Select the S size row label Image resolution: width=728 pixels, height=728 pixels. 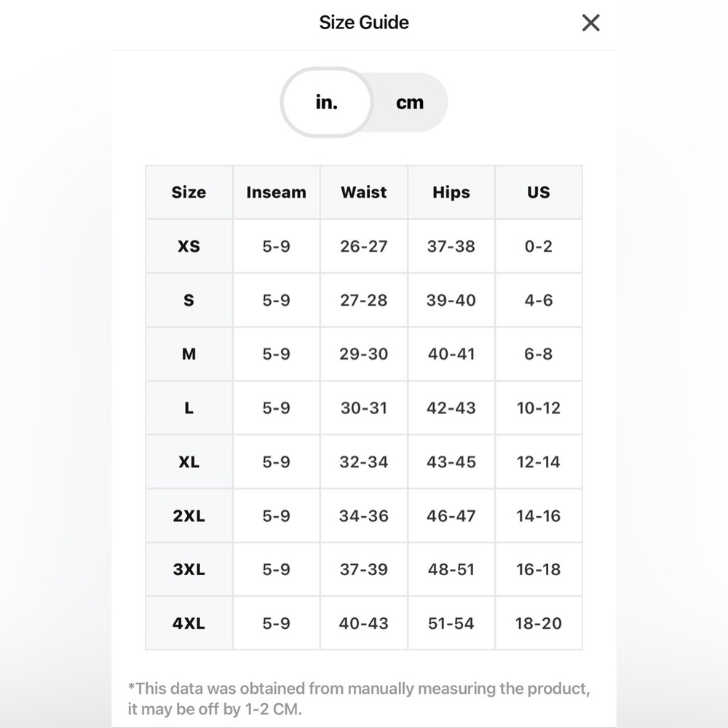click(189, 300)
